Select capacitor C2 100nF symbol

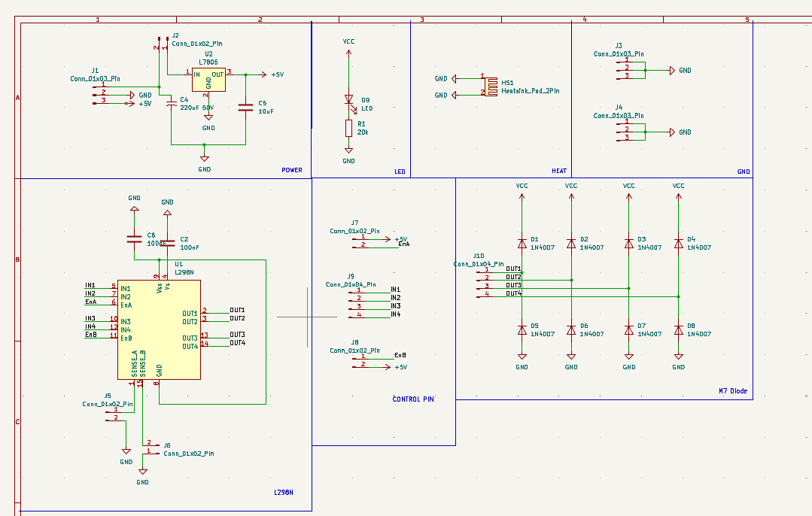[x=168, y=242]
